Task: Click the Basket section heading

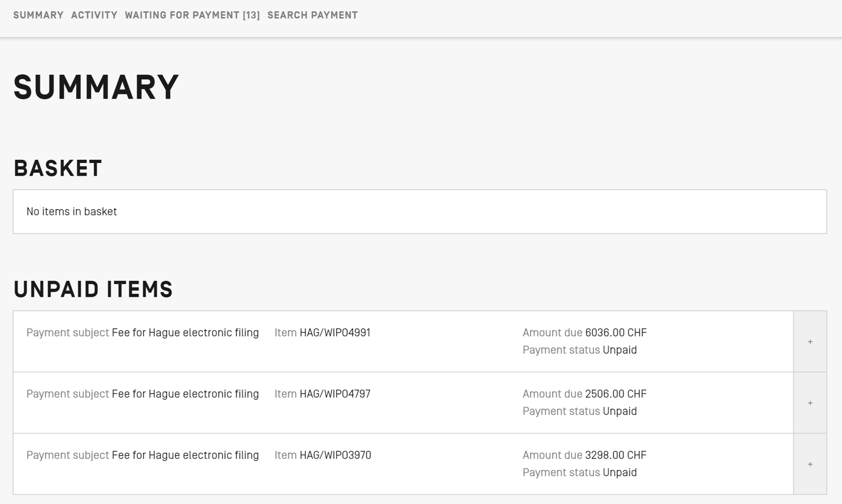Action: 58,168
